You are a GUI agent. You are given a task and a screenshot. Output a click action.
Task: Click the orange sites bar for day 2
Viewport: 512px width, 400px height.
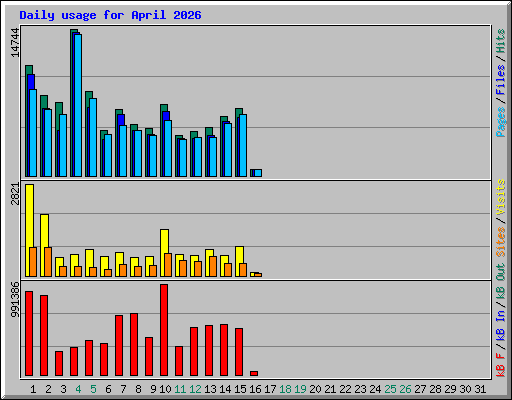point(48,262)
